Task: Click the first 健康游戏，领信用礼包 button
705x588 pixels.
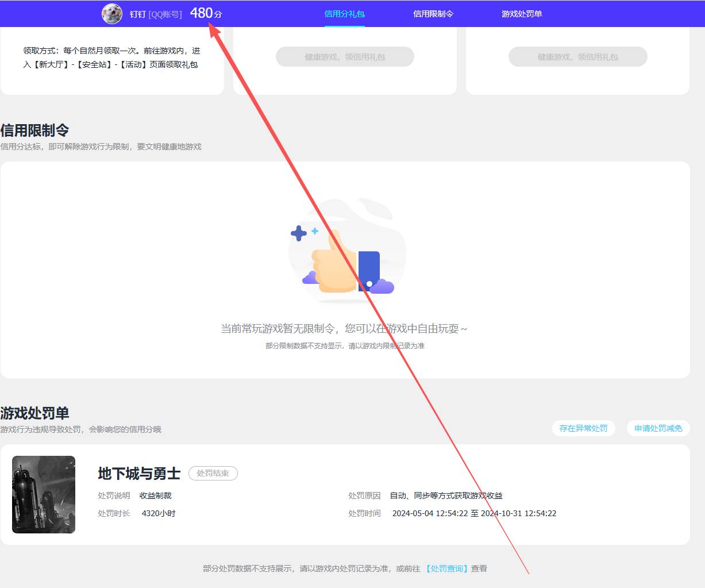Action: (345, 56)
